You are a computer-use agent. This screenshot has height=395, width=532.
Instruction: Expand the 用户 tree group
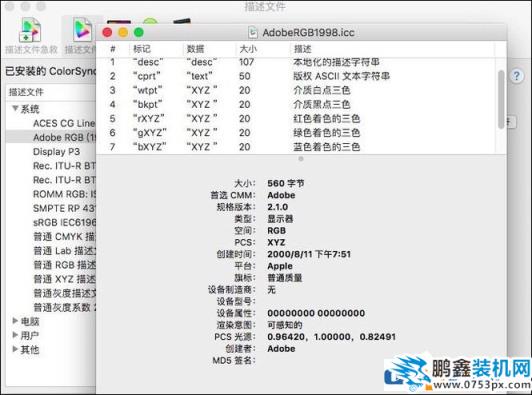click(x=15, y=335)
